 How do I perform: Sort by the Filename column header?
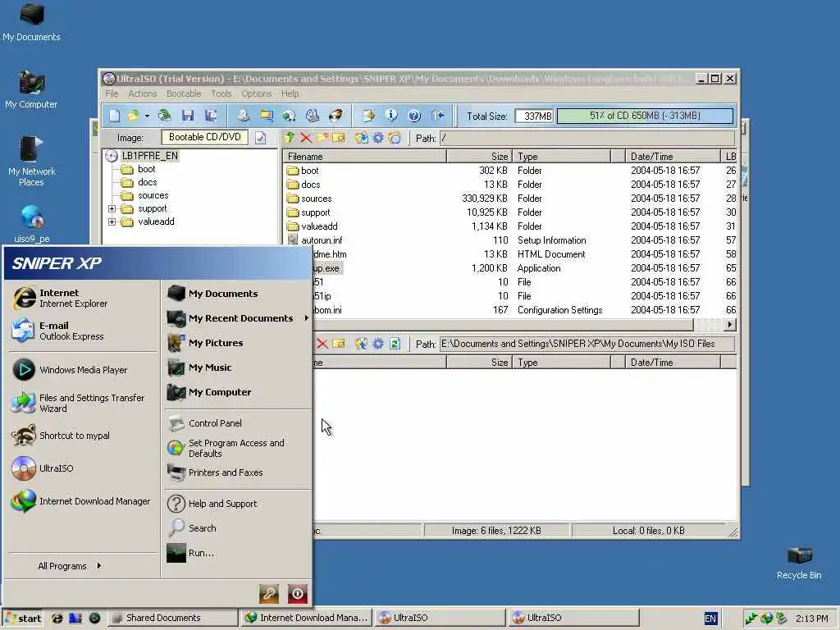pyautogui.click(x=364, y=157)
